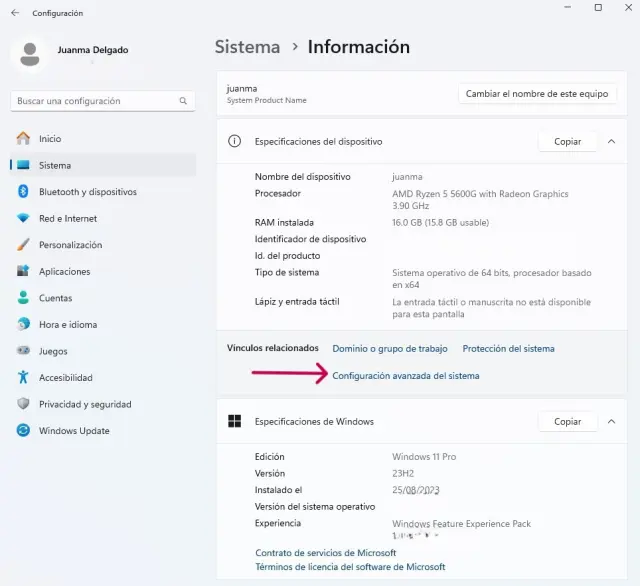Select Sistema in the sidebar menu

pyautogui.click(x=55, y=166)
